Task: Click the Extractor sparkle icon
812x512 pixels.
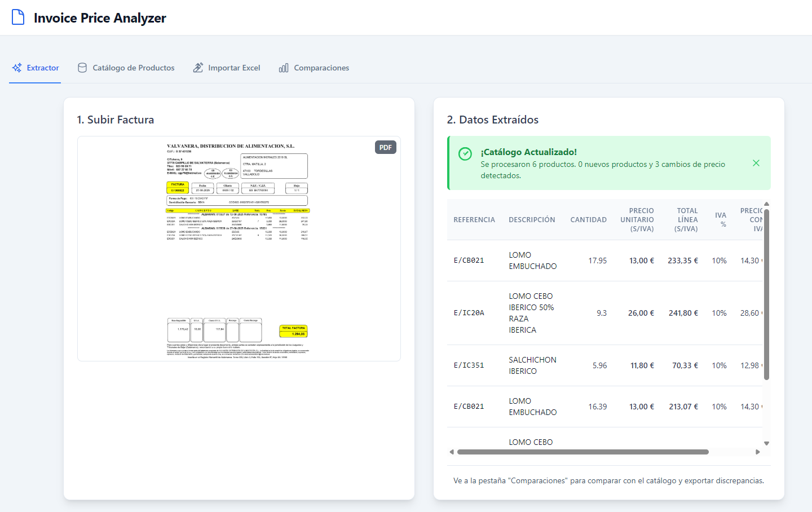Action: [x=17, y=68]
